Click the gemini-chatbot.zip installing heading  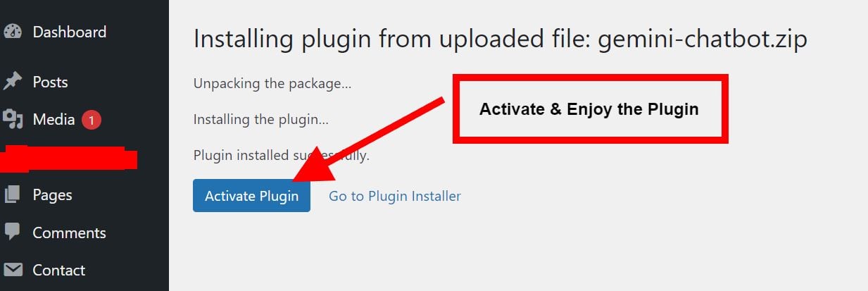tap(501, 39)
